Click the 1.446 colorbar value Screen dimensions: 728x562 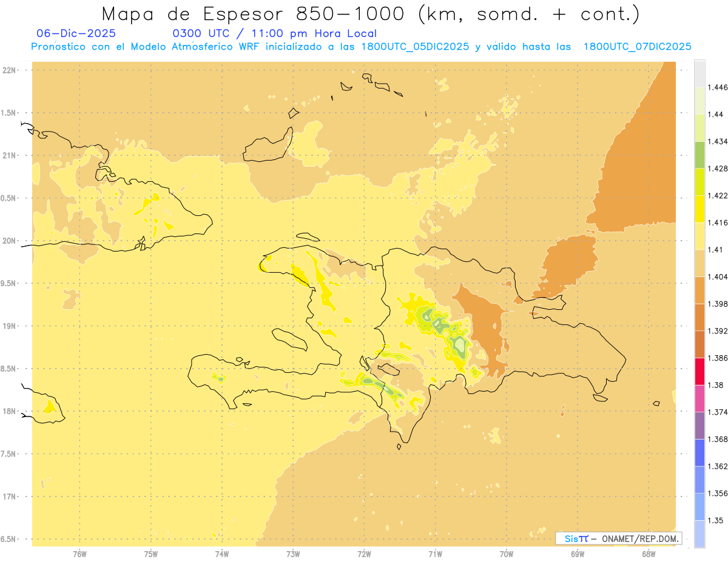[x=718, y=87]
